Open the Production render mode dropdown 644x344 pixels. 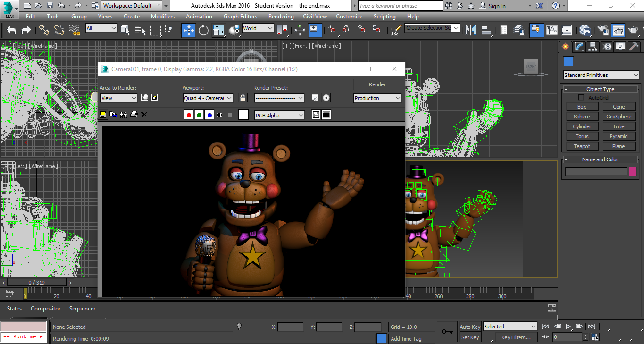(x=378, y=98)
